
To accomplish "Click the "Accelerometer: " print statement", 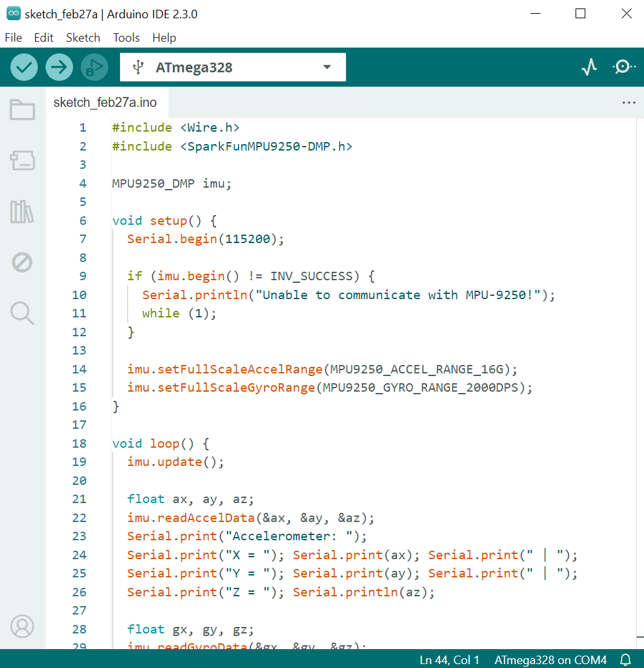I will [x=247, y=536].
